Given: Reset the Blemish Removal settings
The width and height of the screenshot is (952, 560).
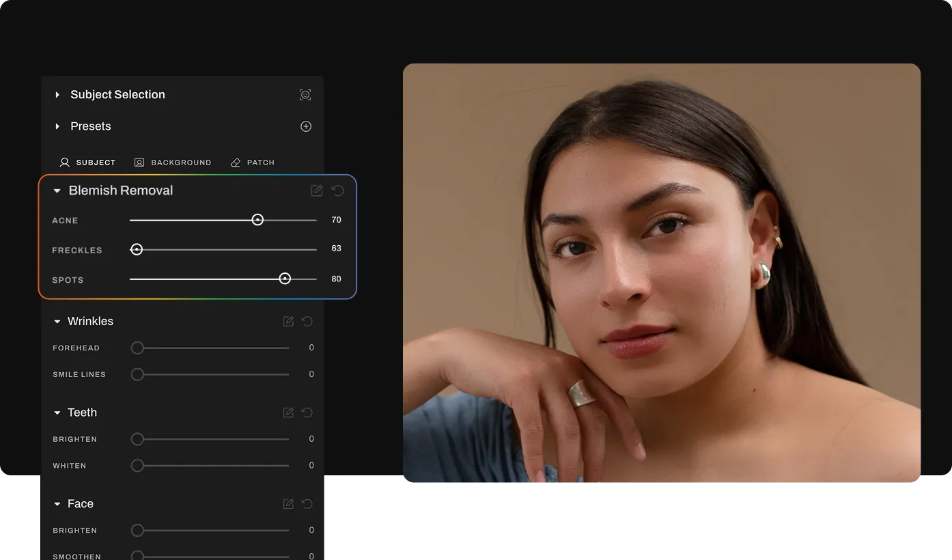Looking at the screenshot, I should coord(338,191).
